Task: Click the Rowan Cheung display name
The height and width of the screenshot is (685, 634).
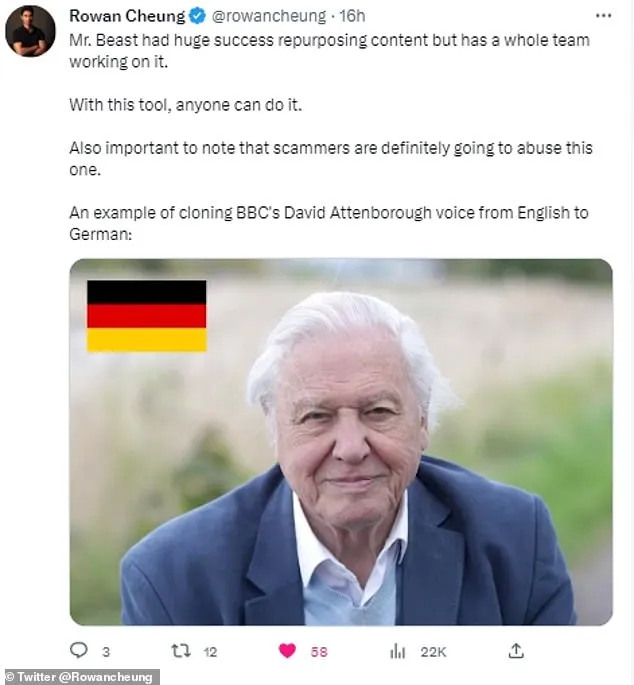Action: point(127,16)
